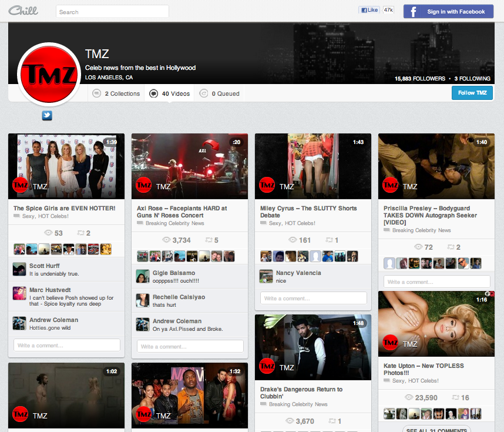The image size is (504, 432).
Task: Play the Axl Rose concert thumbnail
Action: click(190, 166)
